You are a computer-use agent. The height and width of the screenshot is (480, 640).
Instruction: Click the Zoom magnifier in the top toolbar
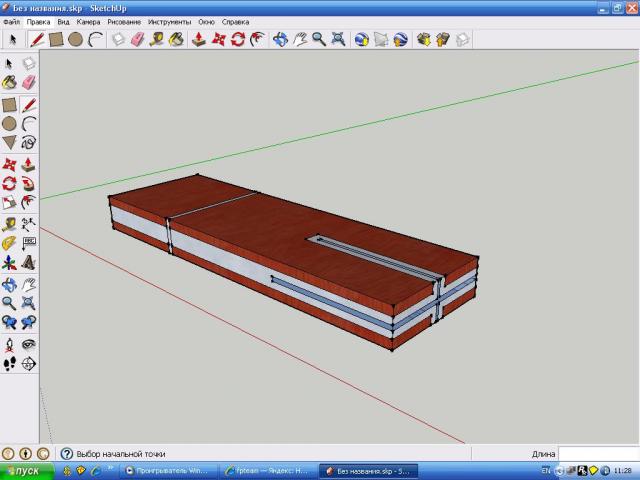[x=319, y=40]
